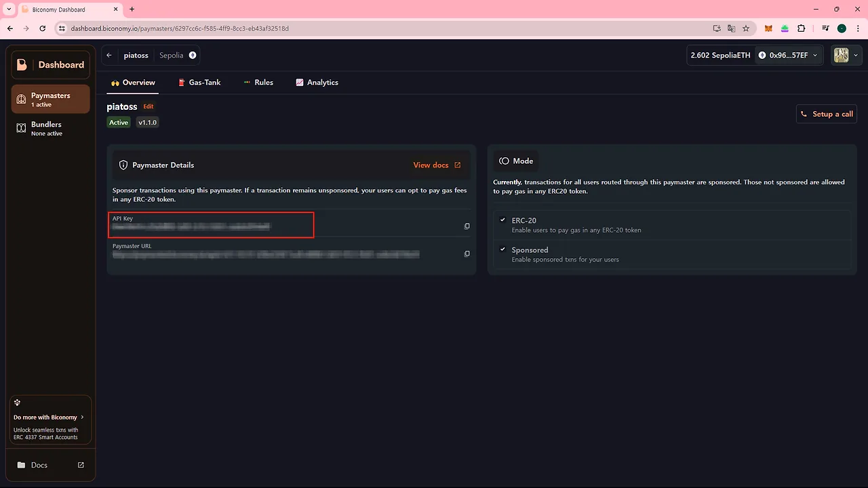Select the Biconomy Dashboard browser tab
The width and height of the screenshot is (868, 488).
pos(69,9)
